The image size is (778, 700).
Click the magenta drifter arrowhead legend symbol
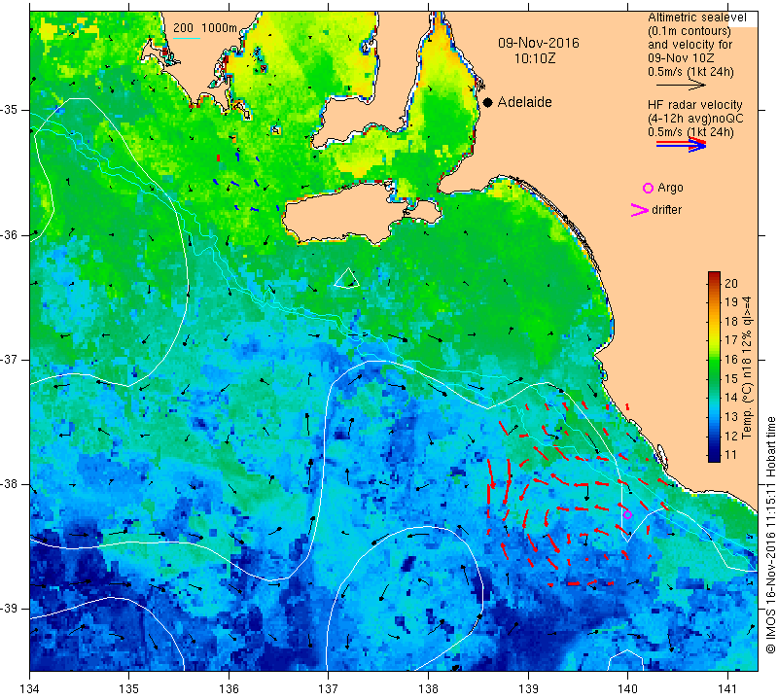tap(640, 210)
